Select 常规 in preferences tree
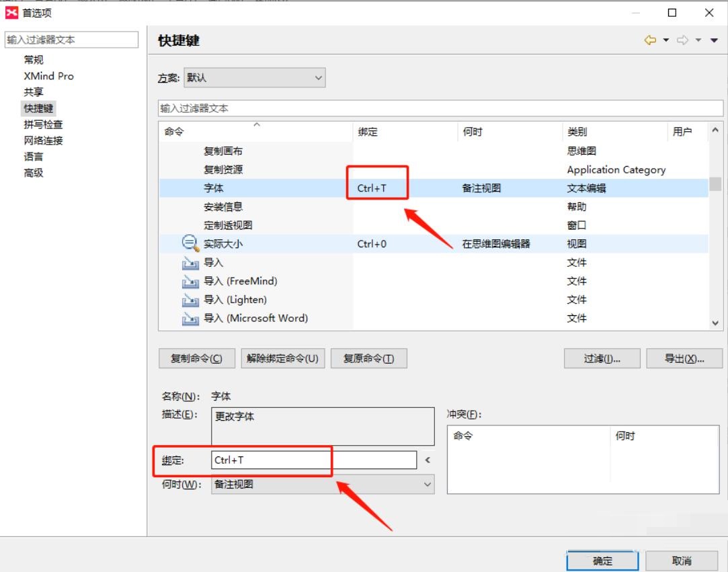728x572 pixels. coord(34,59)
